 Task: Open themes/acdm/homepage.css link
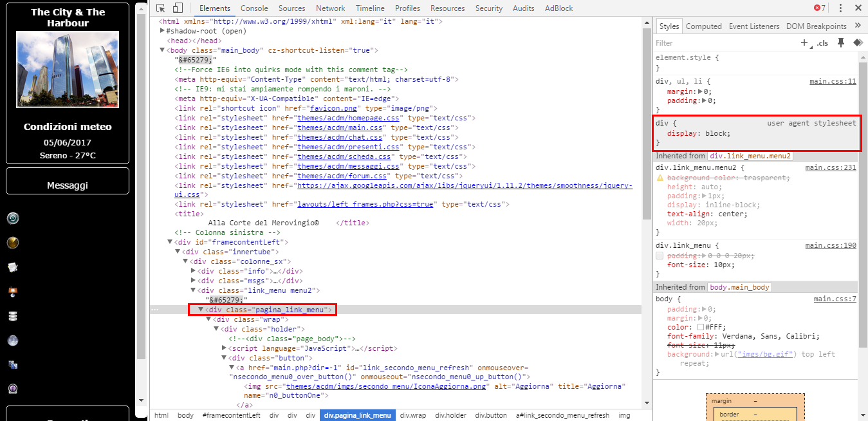349,118
